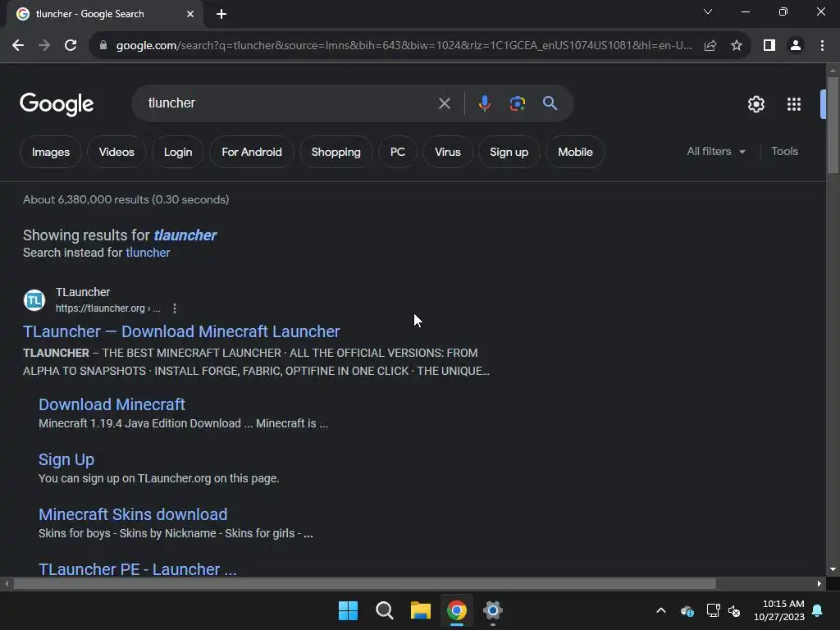Show hidden system tray icons
Image resolution: width=840 pixels, height=630 pixels.
(661, 610)
